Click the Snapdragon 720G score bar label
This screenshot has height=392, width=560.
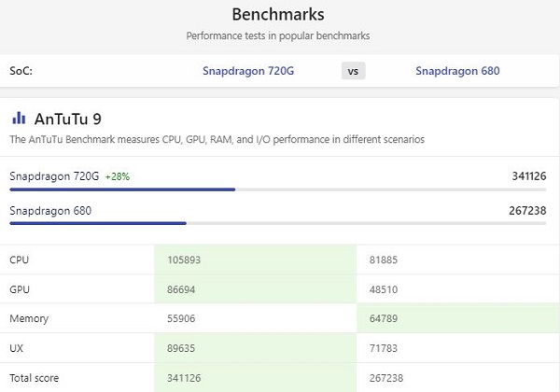[54, 176]
